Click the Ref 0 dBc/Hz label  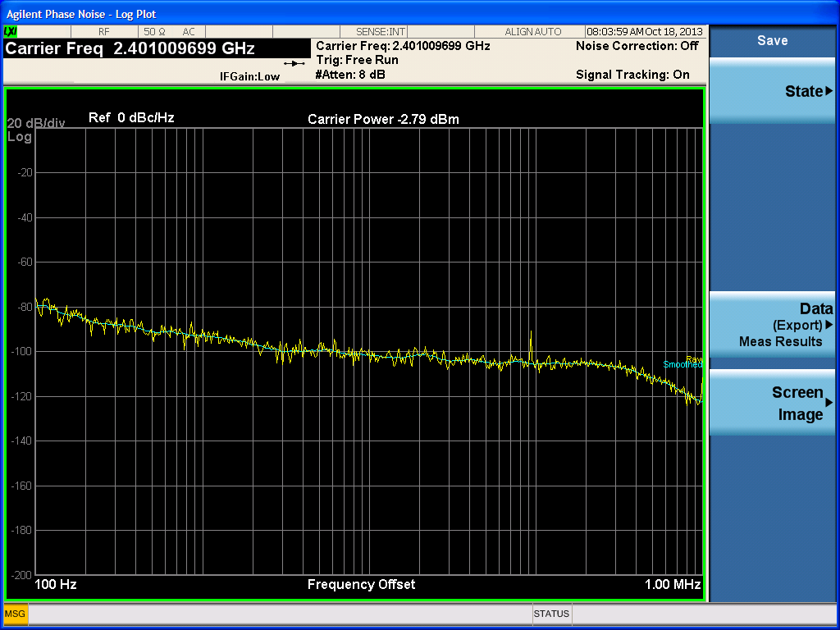[131, 118]
